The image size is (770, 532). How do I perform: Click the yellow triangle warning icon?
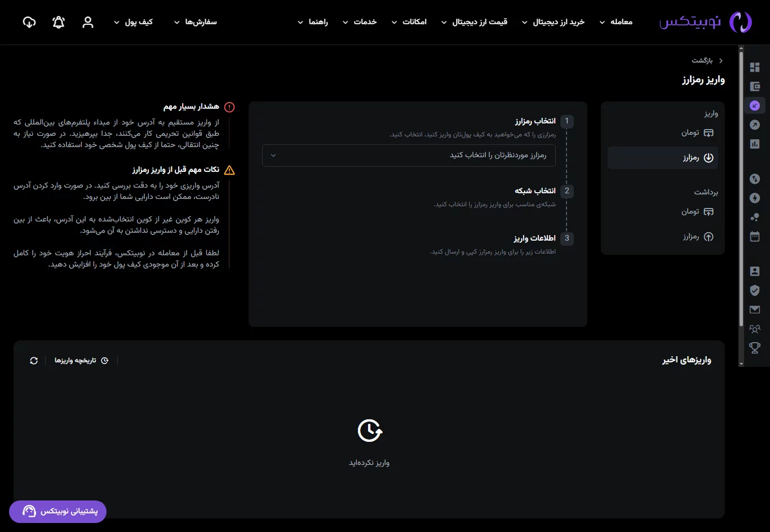(229, 170)
